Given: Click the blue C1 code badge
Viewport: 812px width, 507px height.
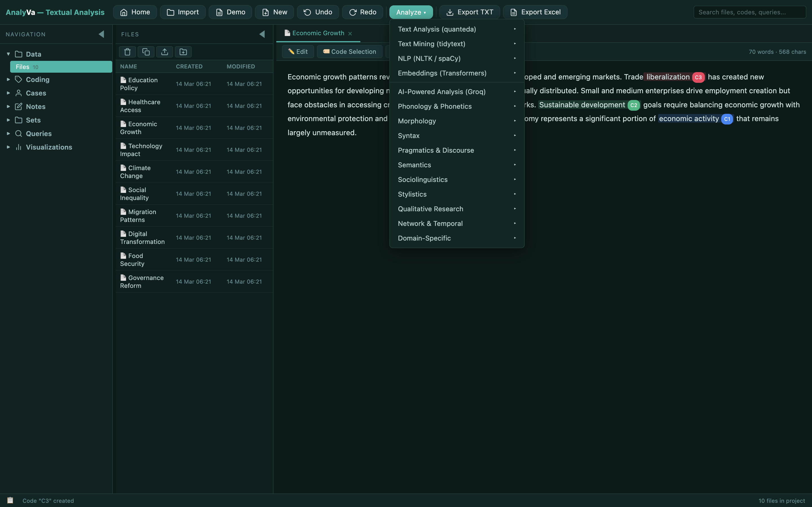Looking at the screenshot, I should pyautogui.click(x=727, y=119).
